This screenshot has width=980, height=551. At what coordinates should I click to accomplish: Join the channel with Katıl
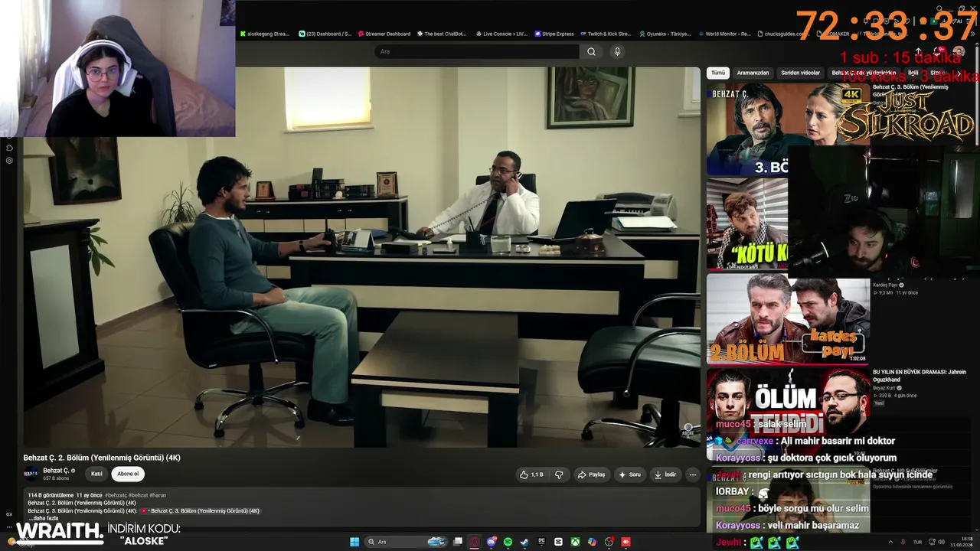[96, 474]
